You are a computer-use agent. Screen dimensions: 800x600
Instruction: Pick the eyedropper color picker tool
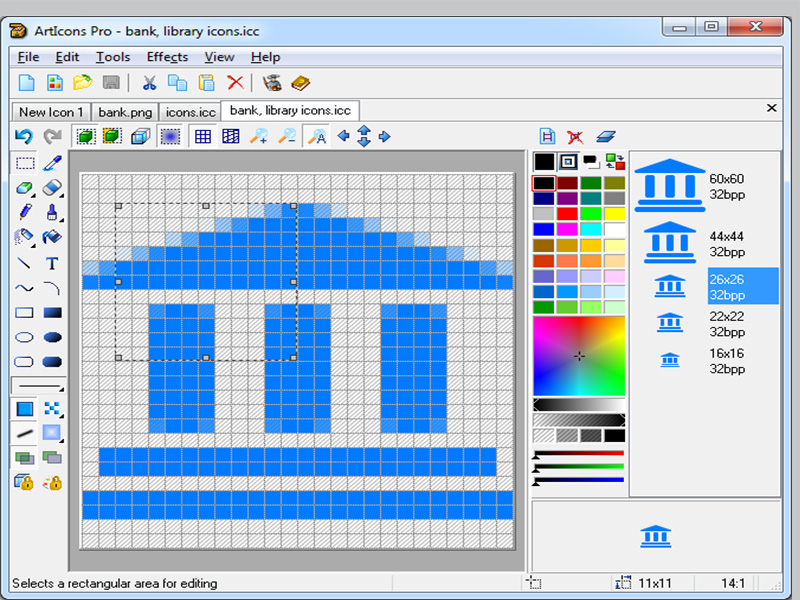point(52,163)
